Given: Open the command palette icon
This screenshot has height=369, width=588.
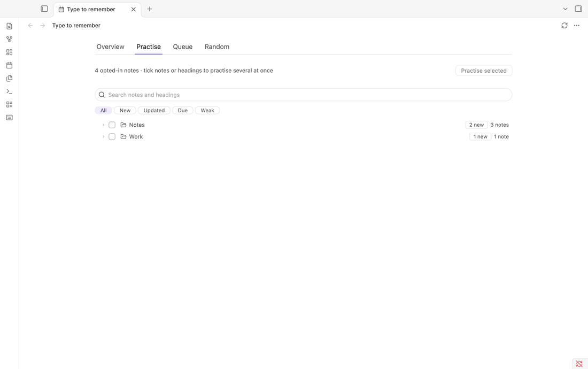Looking at the screenshot, I should click(x=10, y=91).
